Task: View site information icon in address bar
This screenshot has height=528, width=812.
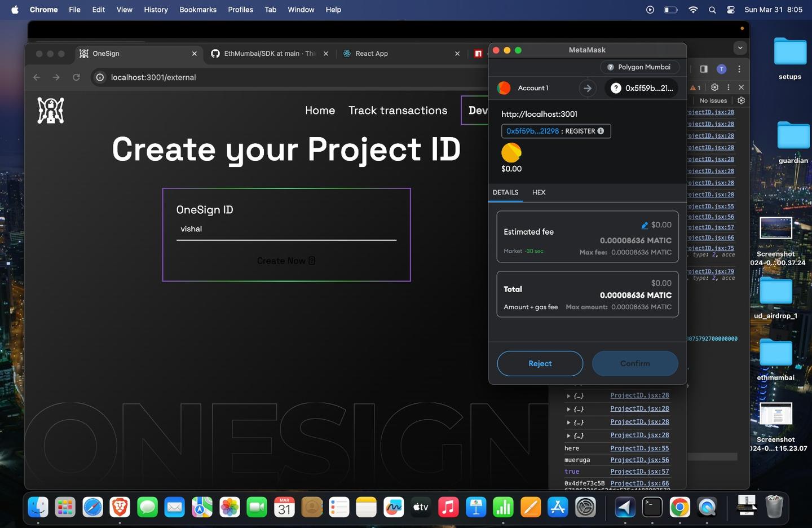Action: 100,77
